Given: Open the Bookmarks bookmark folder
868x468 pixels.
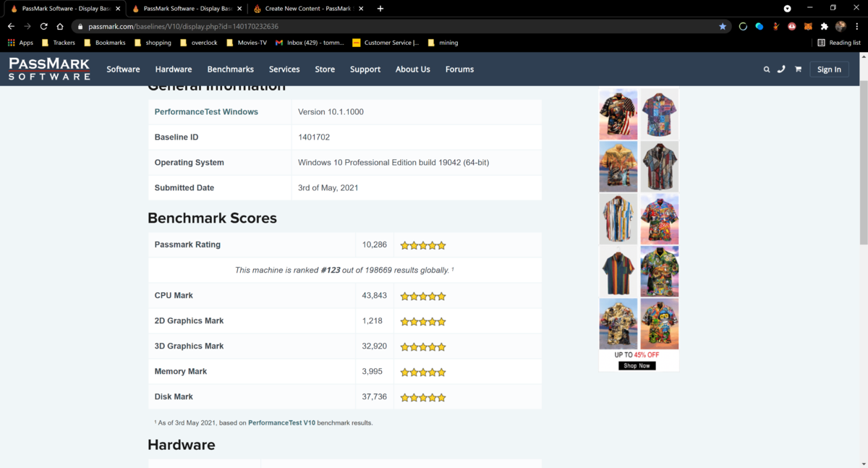Looking at the screenshot, I should click(105, 43).
